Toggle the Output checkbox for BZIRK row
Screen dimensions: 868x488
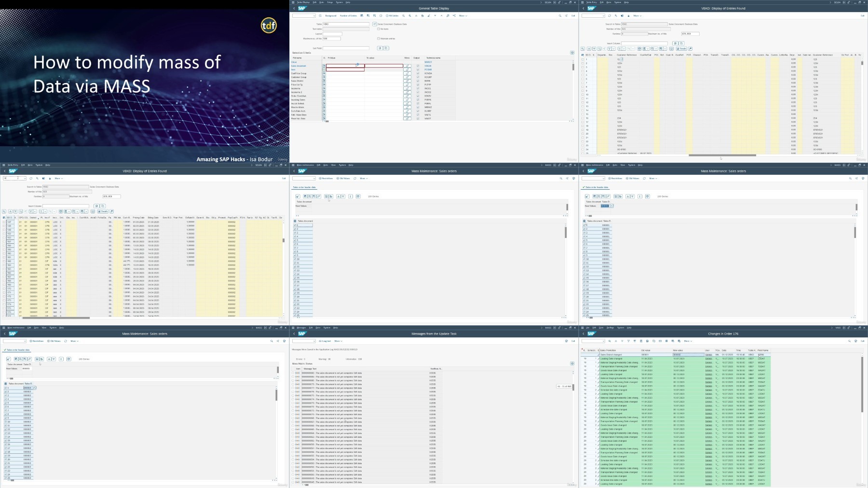pos(418,81)
